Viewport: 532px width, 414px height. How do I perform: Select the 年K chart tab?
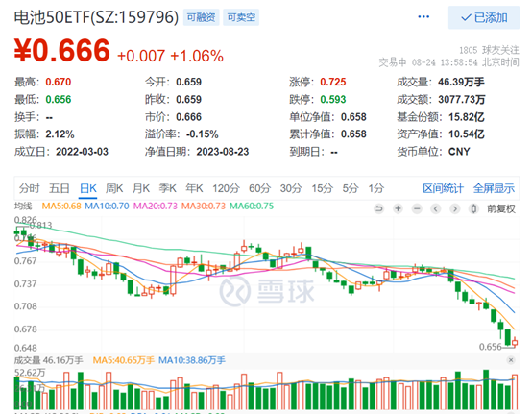coord(194,188)
